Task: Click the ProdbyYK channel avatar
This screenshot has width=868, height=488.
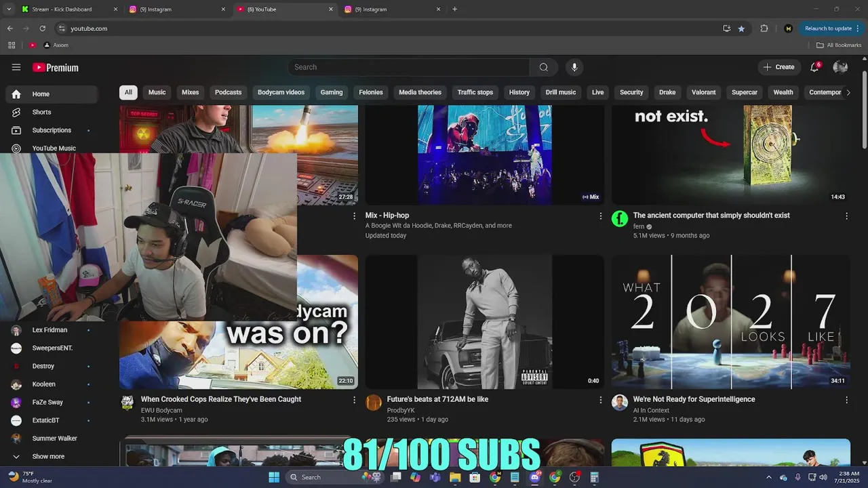Action: click(374, 403)
